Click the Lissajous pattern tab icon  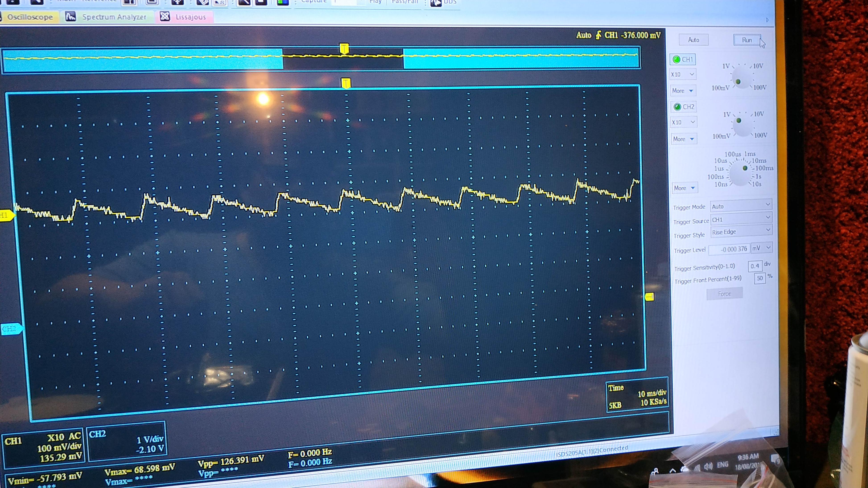[165, 16]
